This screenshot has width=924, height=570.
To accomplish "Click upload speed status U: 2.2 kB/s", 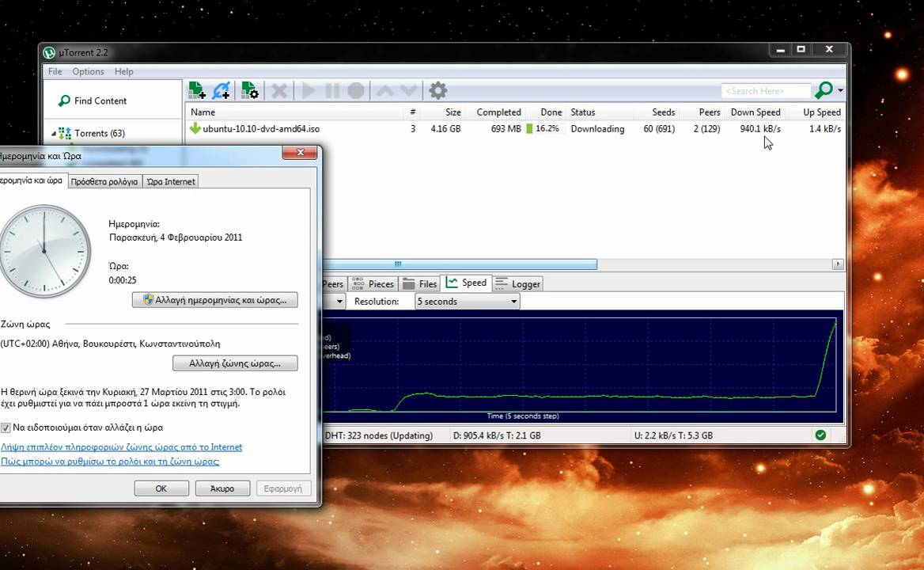I will coord(673,435).
